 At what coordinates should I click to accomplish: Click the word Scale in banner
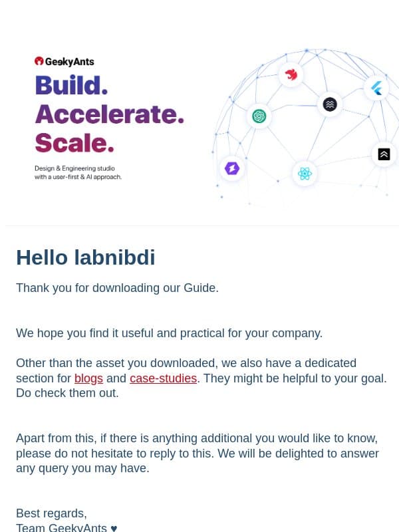(x=74, y=143)
